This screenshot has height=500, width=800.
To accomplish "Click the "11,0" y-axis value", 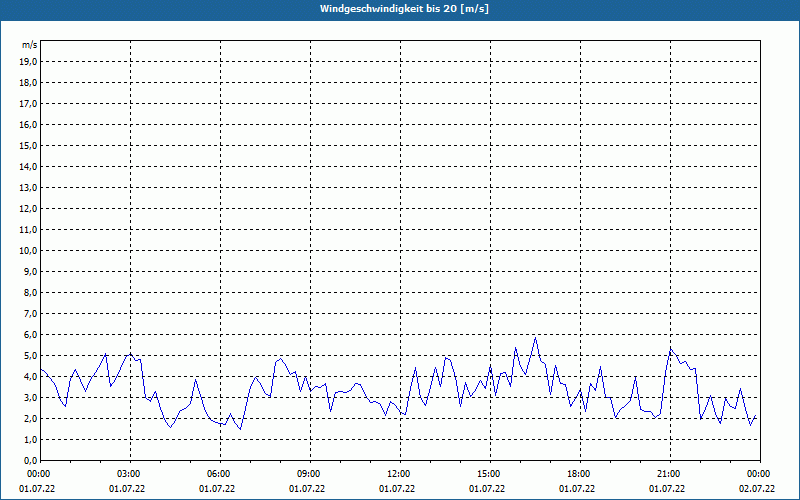I will (x=28, y=230).
